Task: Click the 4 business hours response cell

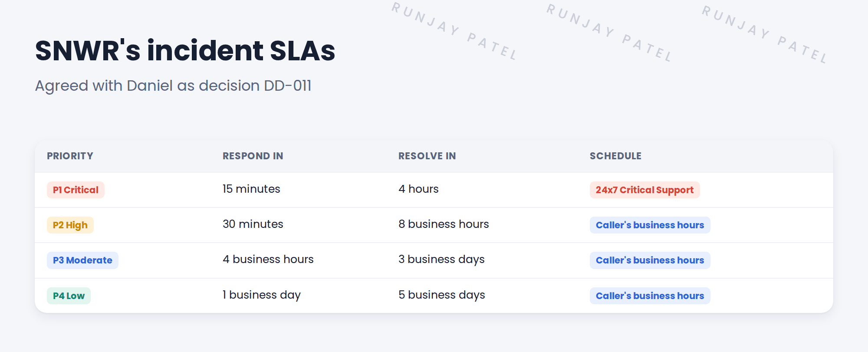Action: click(x=268, y=259)
